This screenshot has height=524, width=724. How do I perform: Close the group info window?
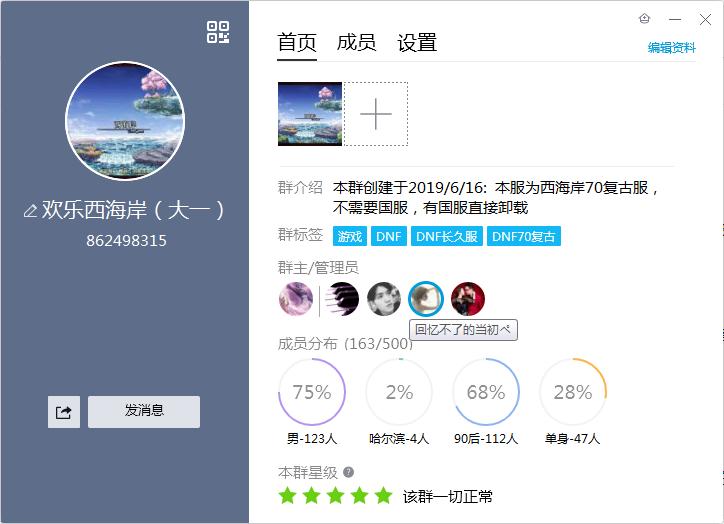(x=705, y=19)
